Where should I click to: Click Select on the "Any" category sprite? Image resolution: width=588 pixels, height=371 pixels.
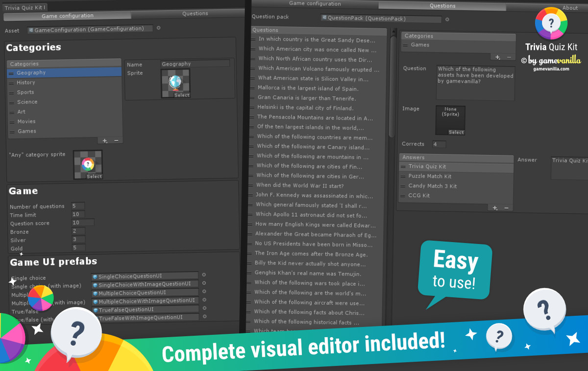tap(94, 177)
